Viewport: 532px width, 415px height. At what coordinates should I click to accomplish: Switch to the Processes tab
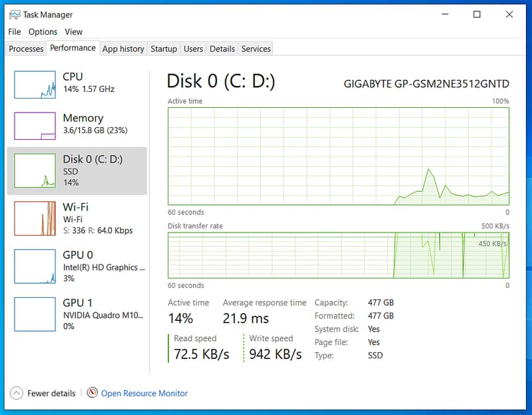pos(26,49)
